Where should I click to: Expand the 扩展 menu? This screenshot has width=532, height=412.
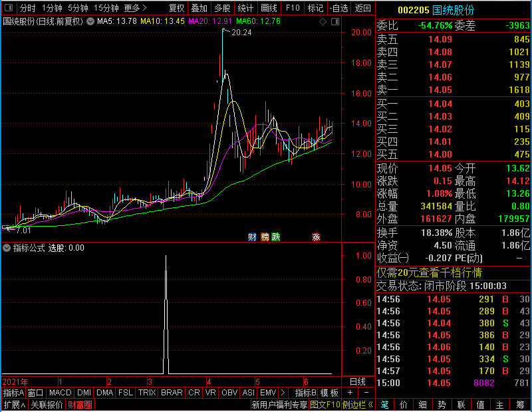pyautogui.click(x=15, y=405)
